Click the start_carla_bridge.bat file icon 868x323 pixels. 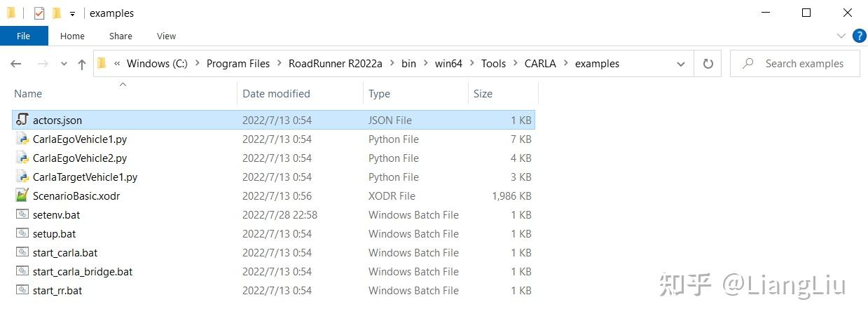point(22,271)
